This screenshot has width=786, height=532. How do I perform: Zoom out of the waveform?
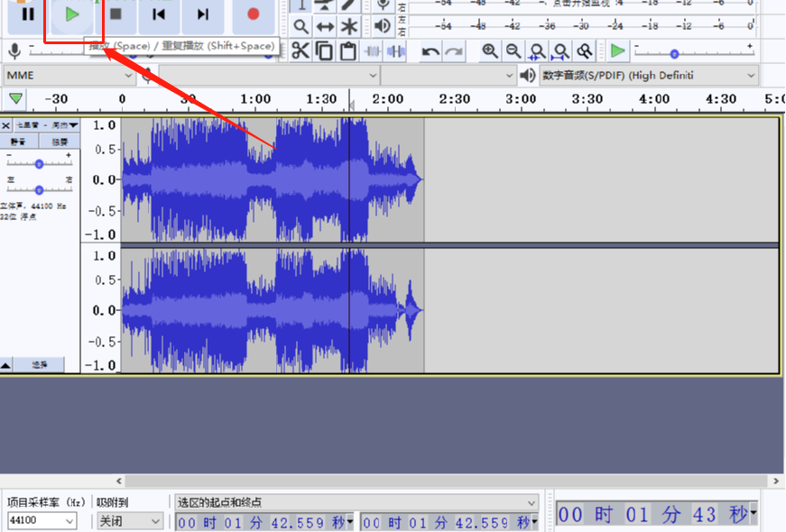[513, 51]
